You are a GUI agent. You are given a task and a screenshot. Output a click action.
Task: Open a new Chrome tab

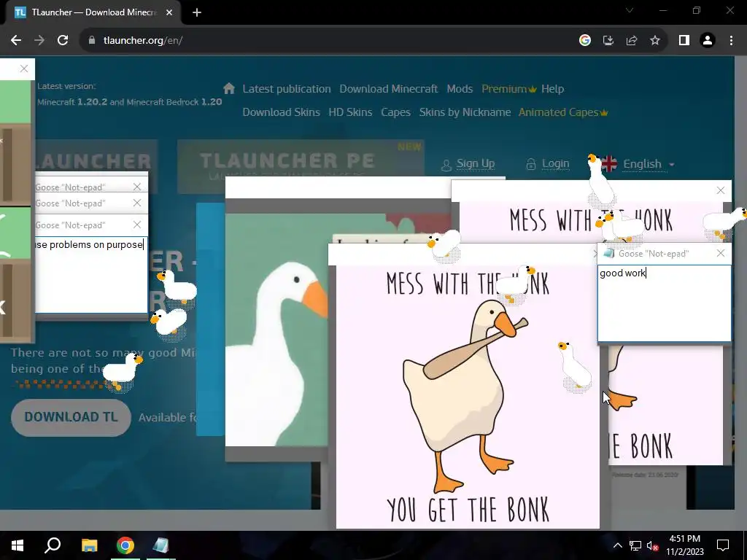coord(197,12)
